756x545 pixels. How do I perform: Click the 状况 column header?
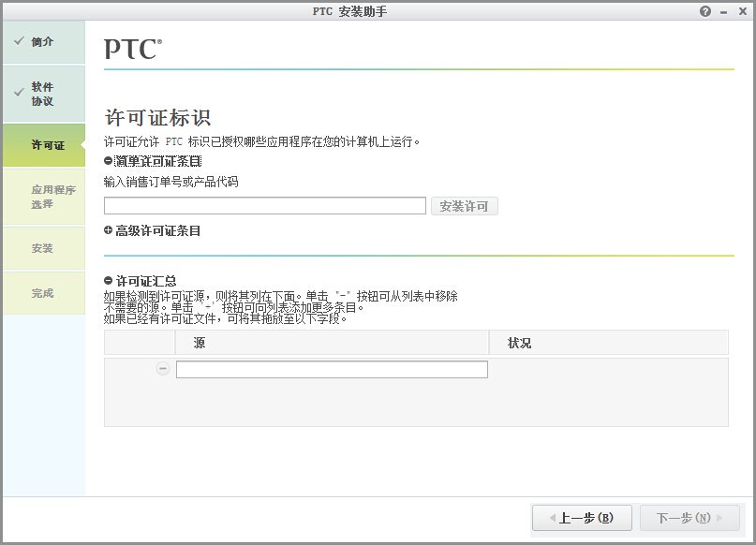coord(609,343)
